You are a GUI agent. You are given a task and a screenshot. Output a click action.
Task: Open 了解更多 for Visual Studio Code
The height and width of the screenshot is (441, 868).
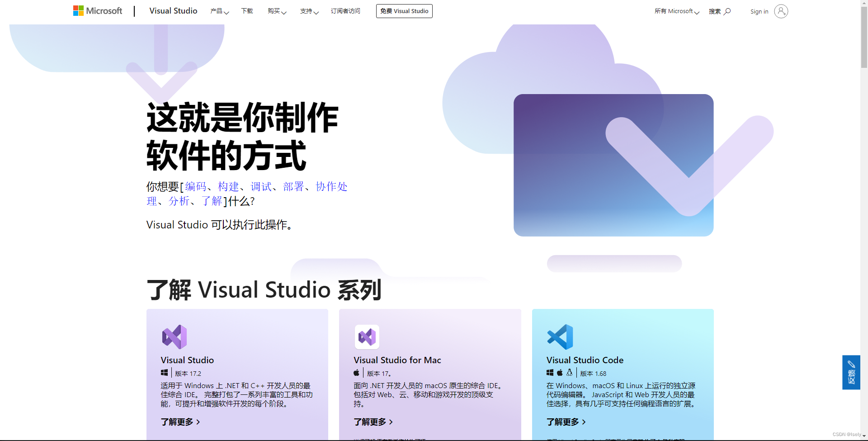(x=566, y=422)
